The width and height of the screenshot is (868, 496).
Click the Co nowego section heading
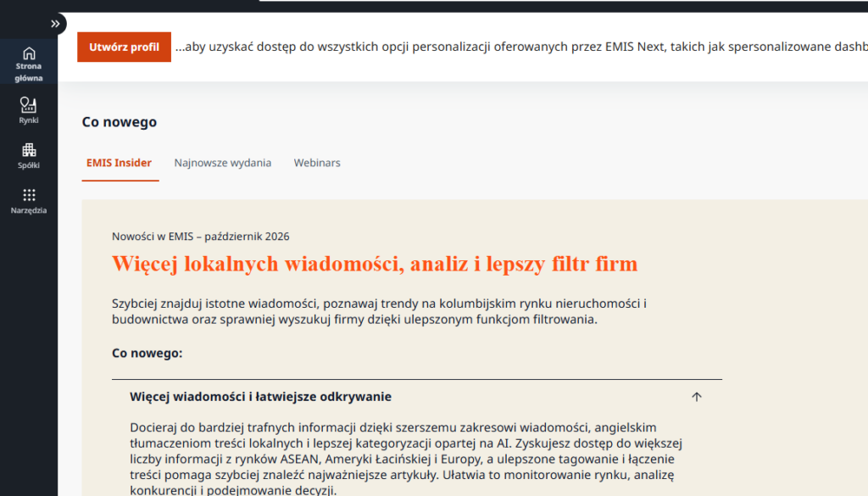[x=119, y=122]
